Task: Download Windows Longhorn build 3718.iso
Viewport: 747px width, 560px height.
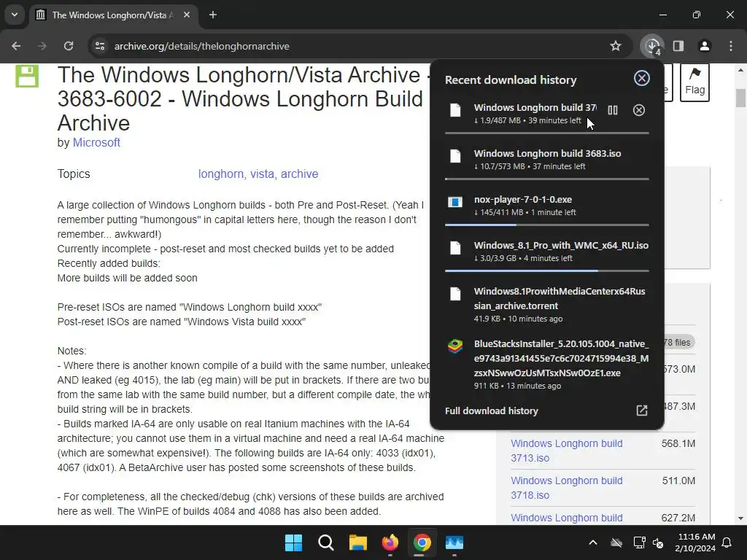Action: pos(566,488)
